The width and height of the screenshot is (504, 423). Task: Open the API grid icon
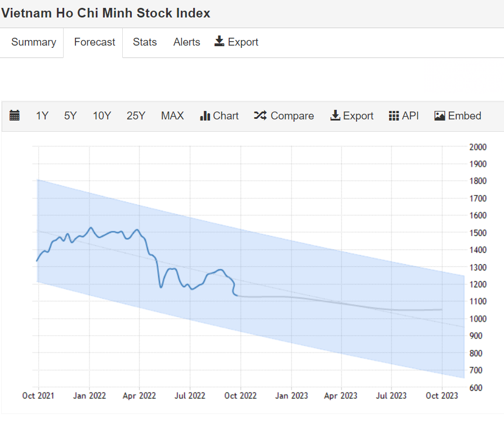point(394,115)
